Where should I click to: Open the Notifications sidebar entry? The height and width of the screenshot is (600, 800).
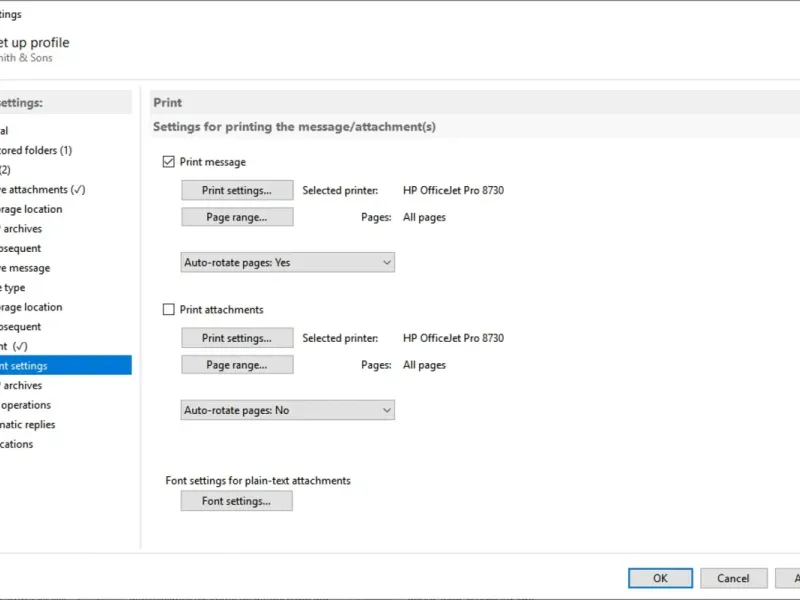click(x=17, y=444)
